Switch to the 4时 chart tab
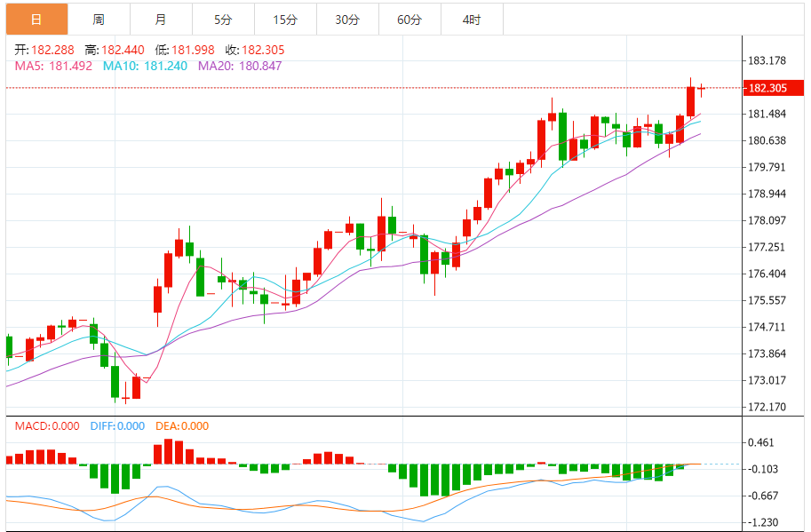This screenshot has height=532, width=811. (x=472, y=19)
